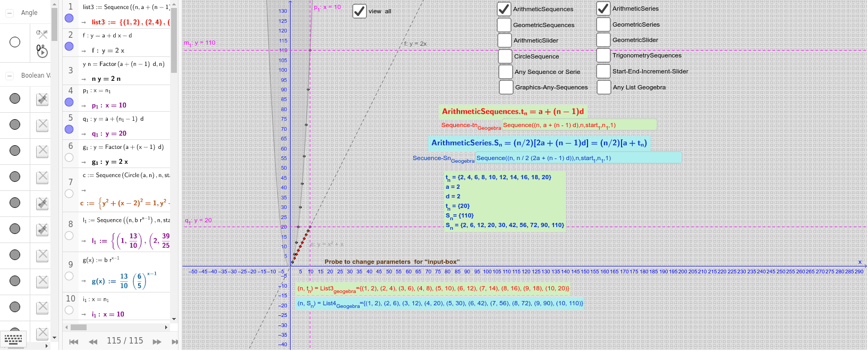Click the '115 / 115' step counter

click(x=125, y=341)
